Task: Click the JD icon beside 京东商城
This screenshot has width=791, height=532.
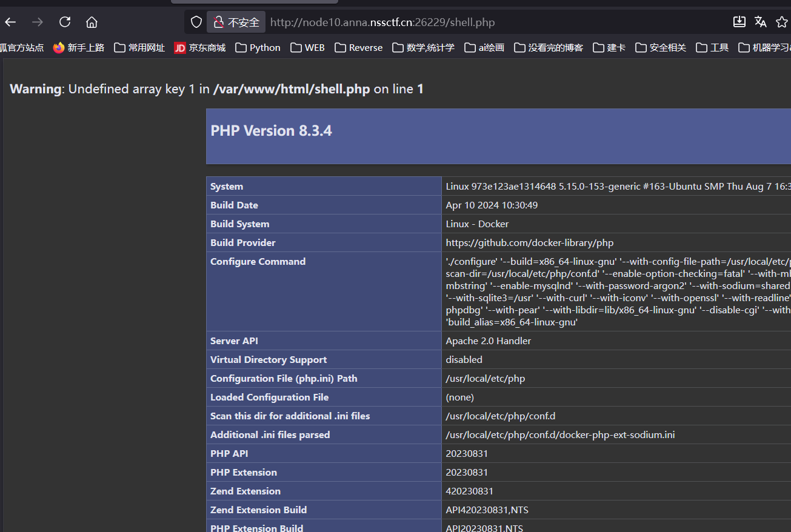Action: pyautogui.click(x=180, y=47)
